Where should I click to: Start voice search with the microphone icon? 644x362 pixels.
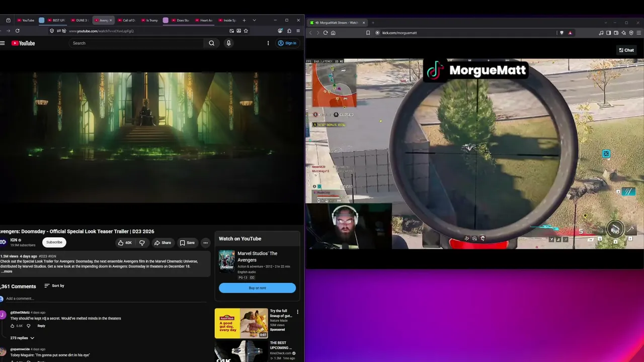tap(228, 43)
